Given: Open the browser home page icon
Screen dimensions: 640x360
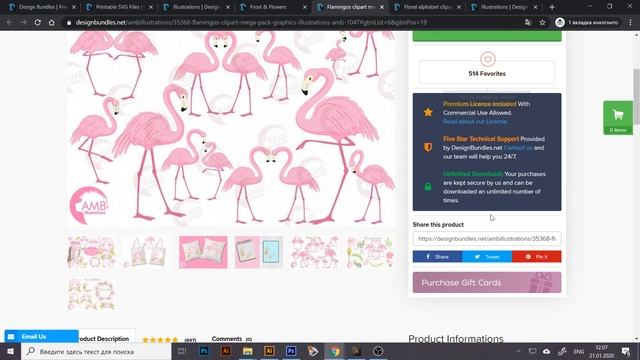Looking at the screenshot, I should [51, 22].
